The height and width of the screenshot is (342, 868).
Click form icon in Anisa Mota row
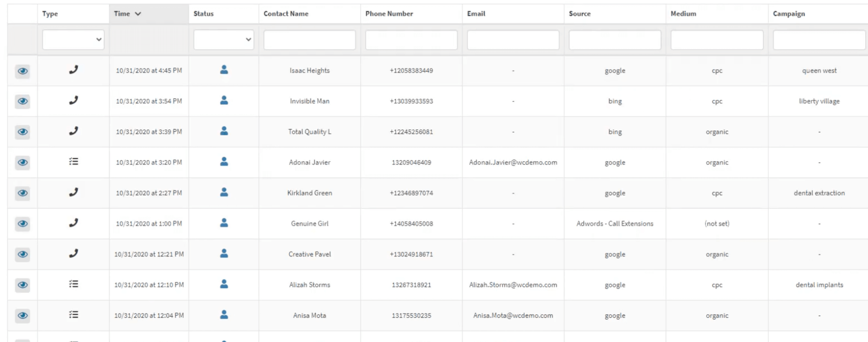pos(74,314)
